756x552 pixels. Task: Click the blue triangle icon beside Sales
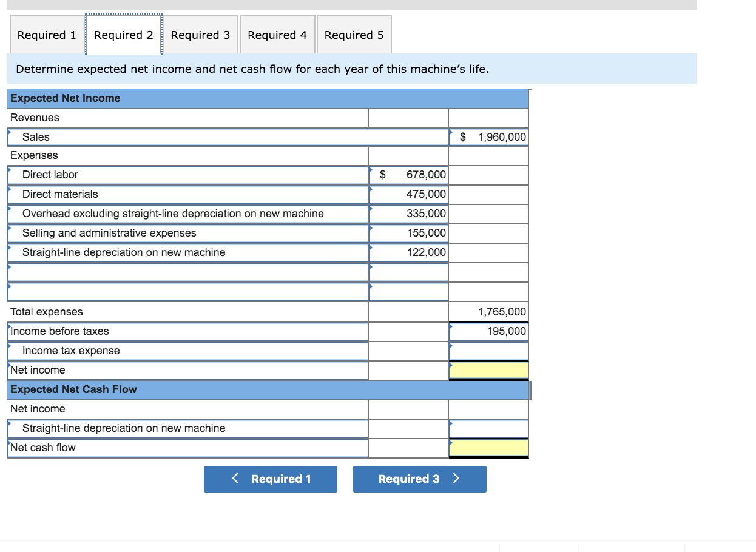click(8, 132)
